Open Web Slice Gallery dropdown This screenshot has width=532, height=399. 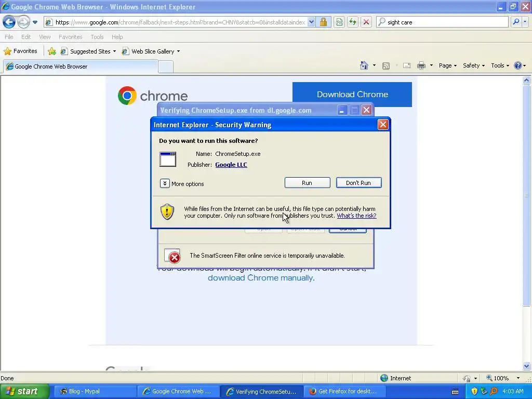(x=151, y=51)
